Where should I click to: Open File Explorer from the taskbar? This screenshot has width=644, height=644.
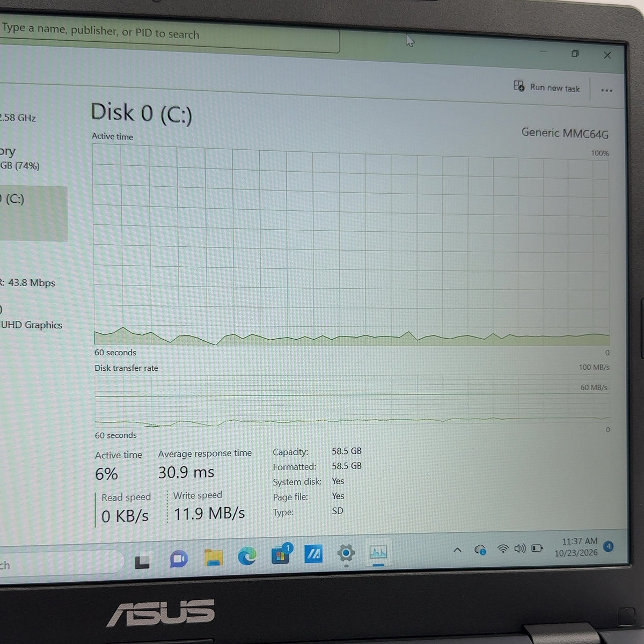[213, 558]
